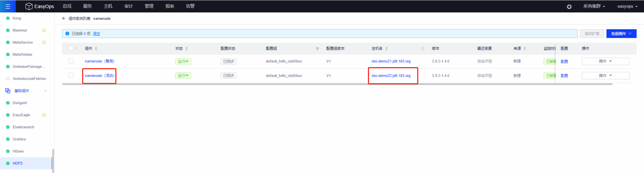
Task: Open 操作 dropdown for dsc-demo22 row
Action: pos(605,76)
